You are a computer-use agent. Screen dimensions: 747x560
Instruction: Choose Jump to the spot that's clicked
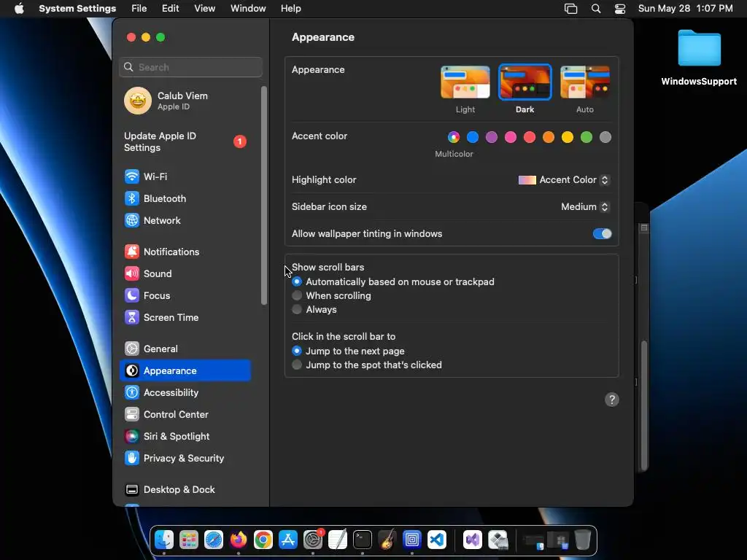(297, 365)
